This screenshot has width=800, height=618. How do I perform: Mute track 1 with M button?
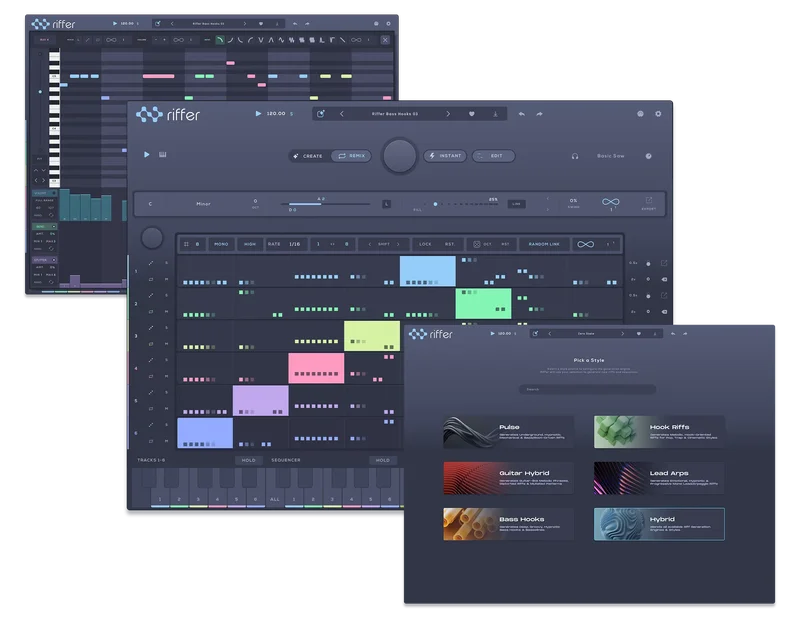click(x=166, y=280)
